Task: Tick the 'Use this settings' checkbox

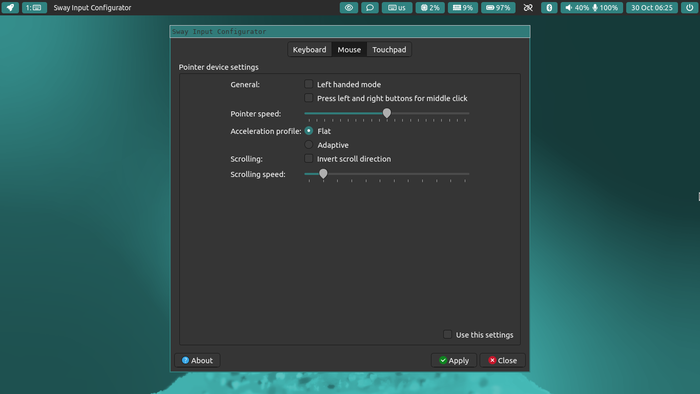Action: 447,334
